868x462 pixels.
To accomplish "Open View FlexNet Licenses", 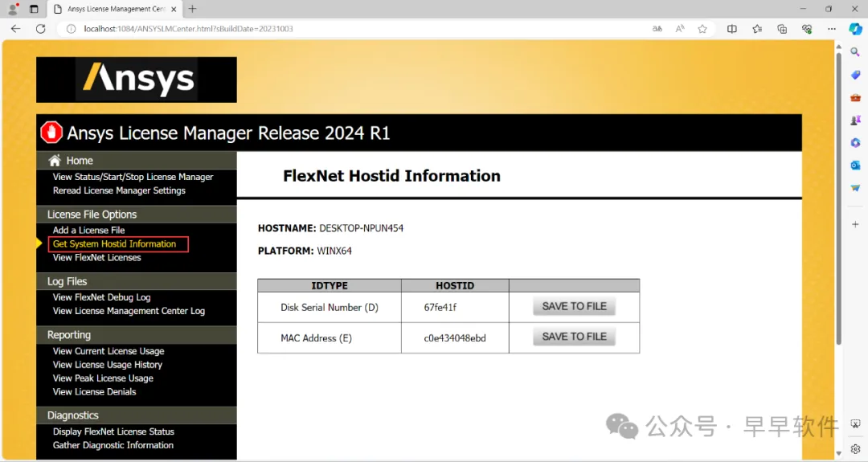I will [x=97, y=258].
